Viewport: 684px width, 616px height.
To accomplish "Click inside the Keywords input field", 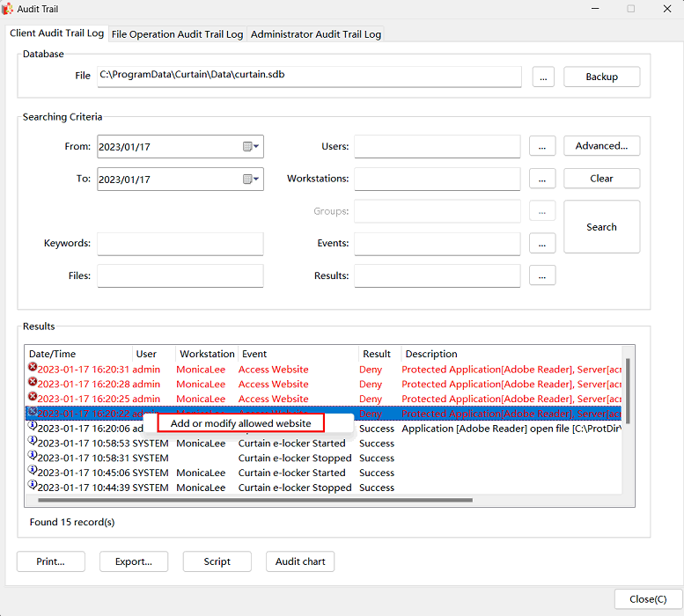I will [x=180, y=244].
